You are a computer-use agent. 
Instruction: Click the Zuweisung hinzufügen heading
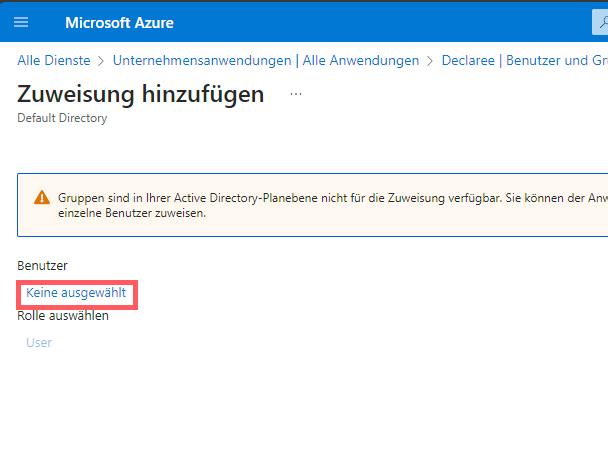pyautogui.click(x=140, y=94)
